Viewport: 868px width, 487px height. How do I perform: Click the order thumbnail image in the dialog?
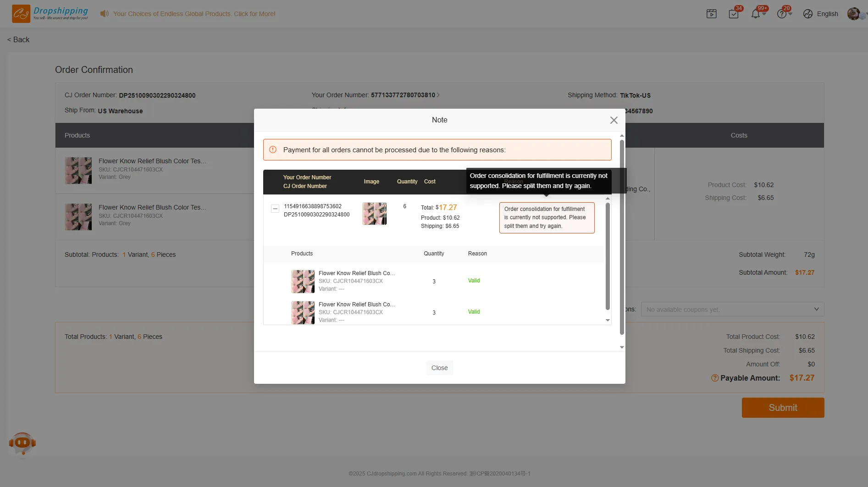[x=374, y=214]
